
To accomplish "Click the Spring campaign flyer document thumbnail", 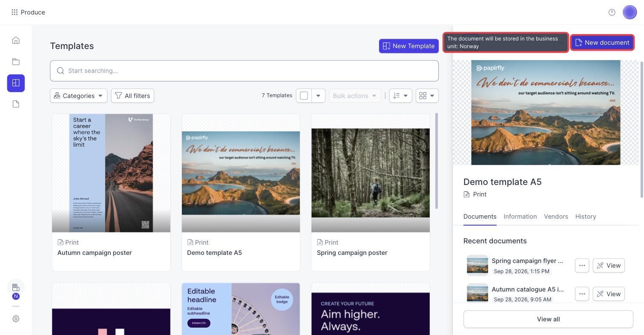I will [477, 266].
